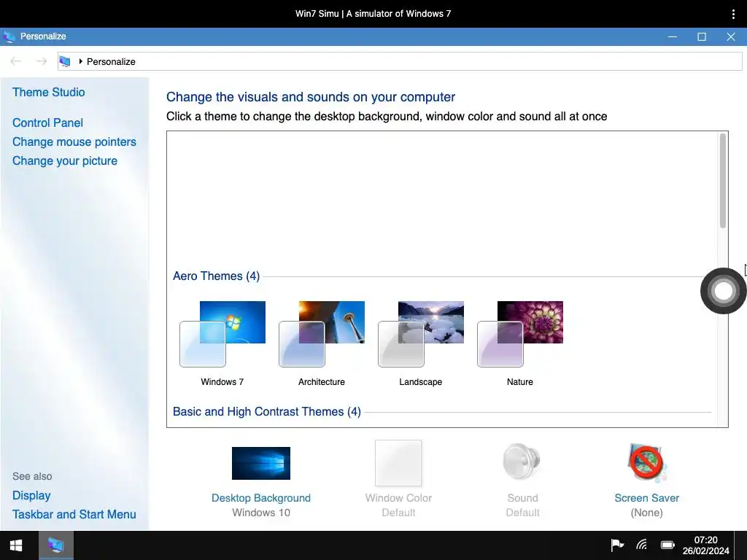Click the Aero Themes (4) header
This screenshot has height=560, width=747.
pyautogui.click(x=216, y=276)
